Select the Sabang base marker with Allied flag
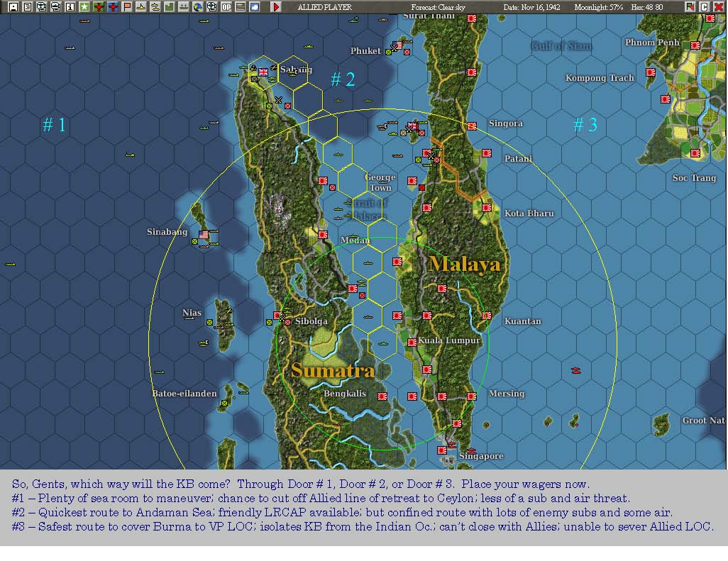Image resolution: width=728 pixels, height=561 pixels. click(x=263, y=72)
